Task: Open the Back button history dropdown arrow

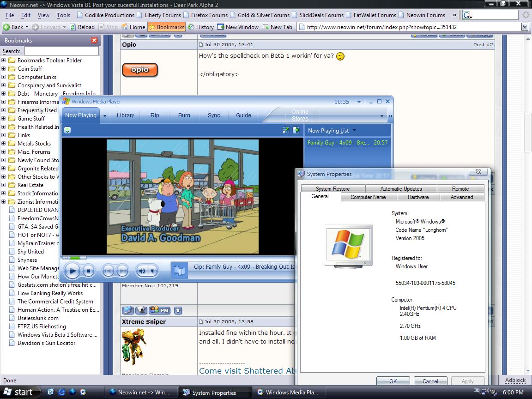Action: 27,27
